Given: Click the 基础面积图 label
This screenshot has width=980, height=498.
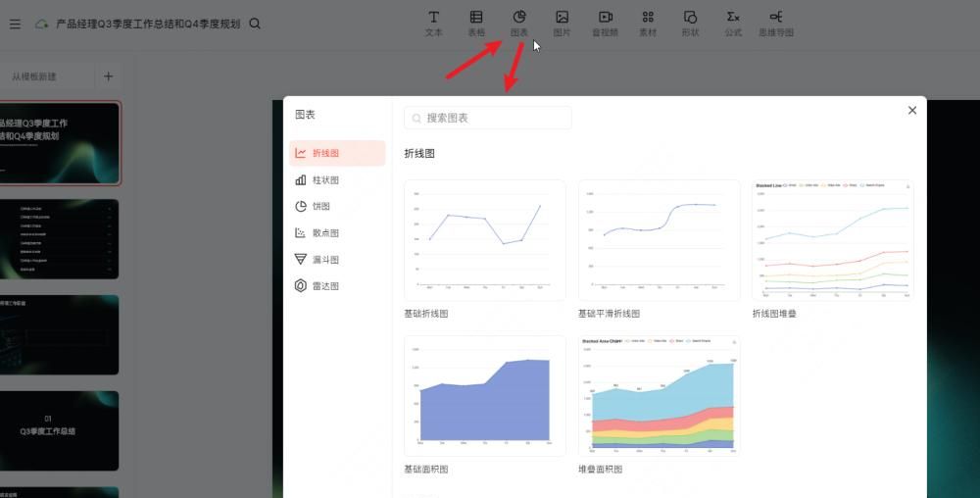Looking at the screenshot, I should click(426, 470).
